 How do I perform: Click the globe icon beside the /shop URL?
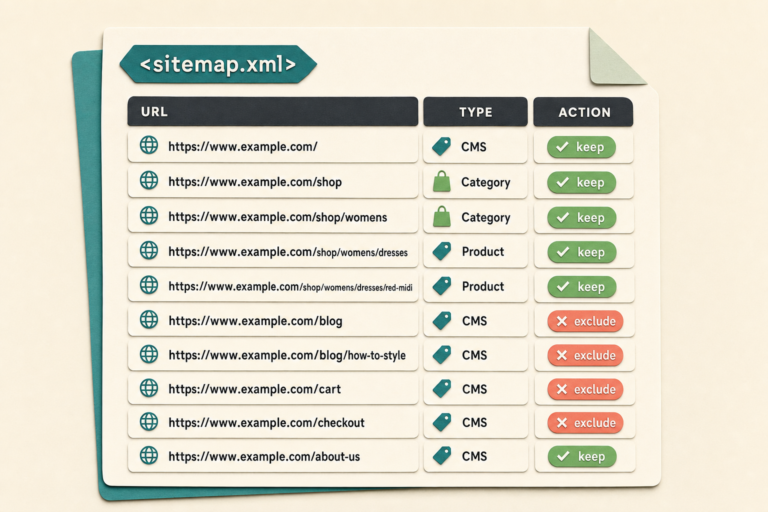click(x=149, y=180)
